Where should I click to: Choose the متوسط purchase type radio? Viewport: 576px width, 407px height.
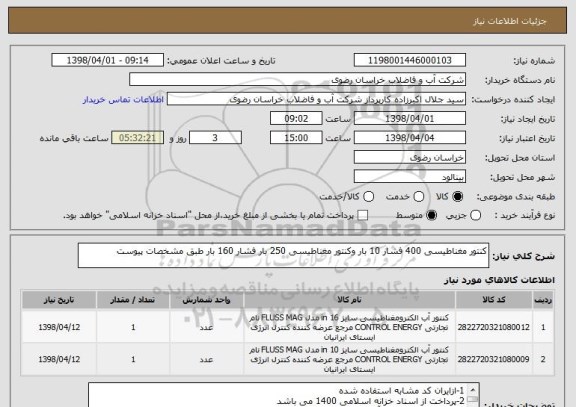(x=432, y=215)
